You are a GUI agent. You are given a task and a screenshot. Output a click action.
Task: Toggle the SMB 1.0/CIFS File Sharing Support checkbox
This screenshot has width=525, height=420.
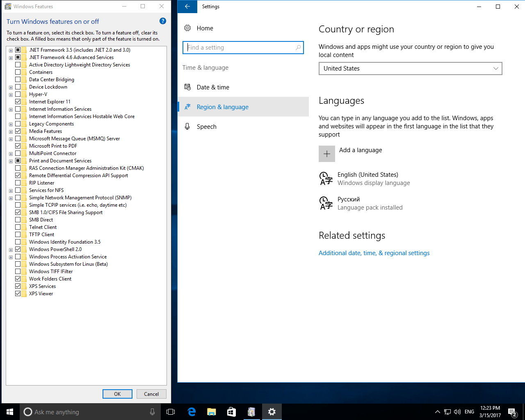(x=18, y=212)
